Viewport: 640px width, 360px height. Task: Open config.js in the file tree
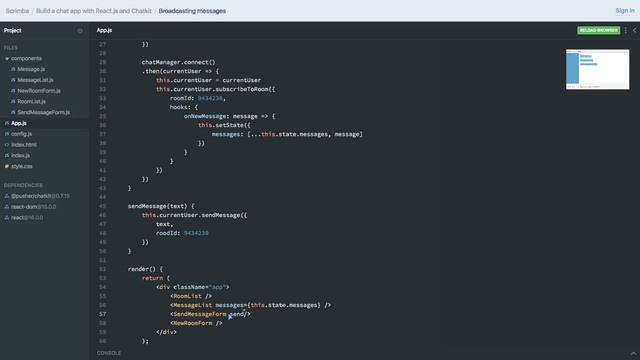21,134
